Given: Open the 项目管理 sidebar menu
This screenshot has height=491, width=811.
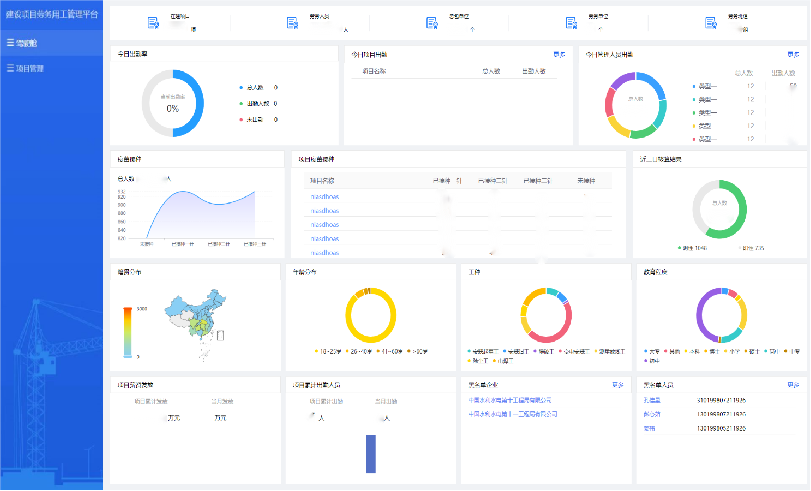Looking at the screenshot, I should pyautogui.click(x=30, y=68).
